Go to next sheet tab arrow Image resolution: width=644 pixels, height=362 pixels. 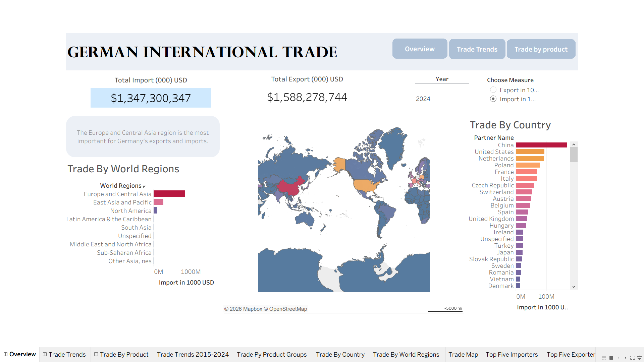pyautogui.click(x=625, y=358)
